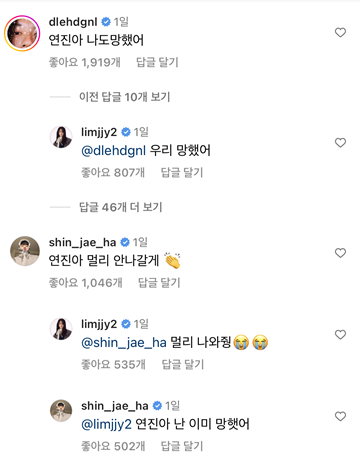The image size is (360, 473).
Task: Click "답글 달기" under limjjy2's 807-likes reply
Action: coord(182,173)
